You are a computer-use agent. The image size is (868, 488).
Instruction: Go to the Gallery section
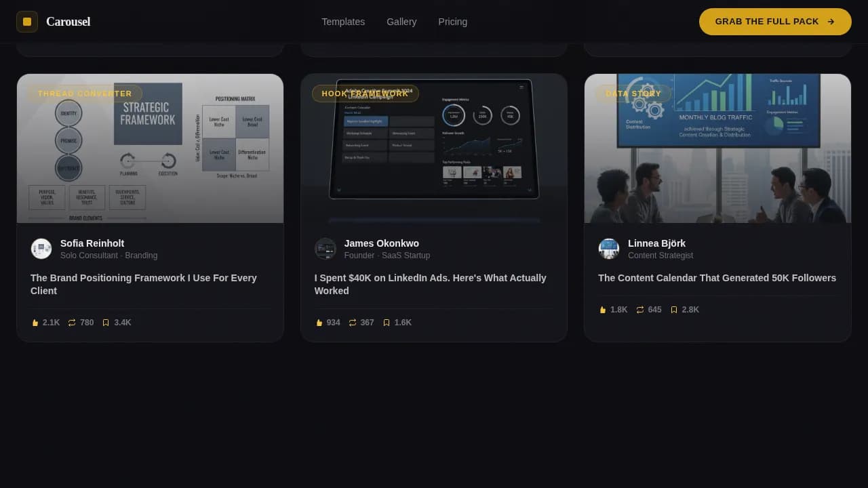(401, 22)
